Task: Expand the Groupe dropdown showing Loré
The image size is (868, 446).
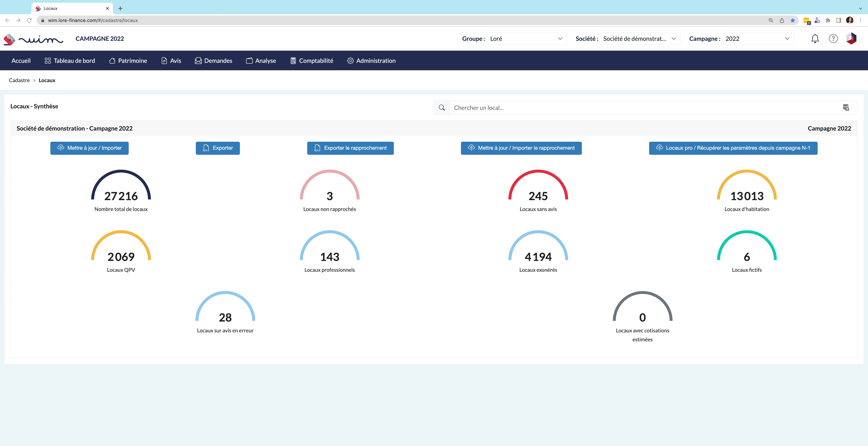Action: click(x=526, y=39)
